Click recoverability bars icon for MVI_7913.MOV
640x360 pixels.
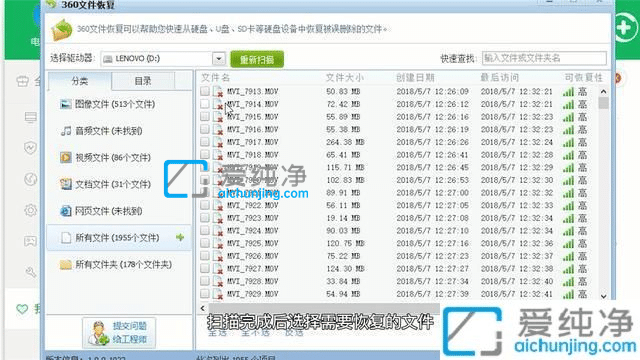point(568,92)
